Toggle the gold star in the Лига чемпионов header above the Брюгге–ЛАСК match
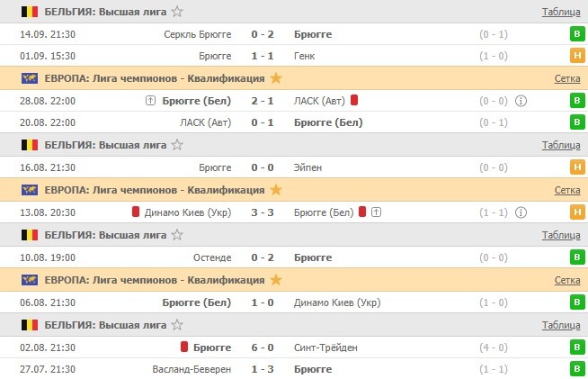This screenshot has width=588, height=379. [275, 78]
